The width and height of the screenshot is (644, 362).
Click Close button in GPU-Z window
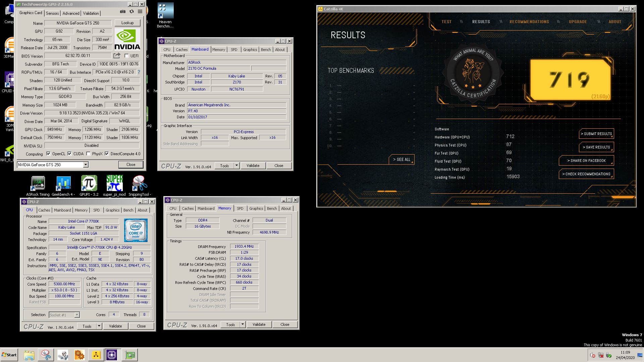coord(131,165)
